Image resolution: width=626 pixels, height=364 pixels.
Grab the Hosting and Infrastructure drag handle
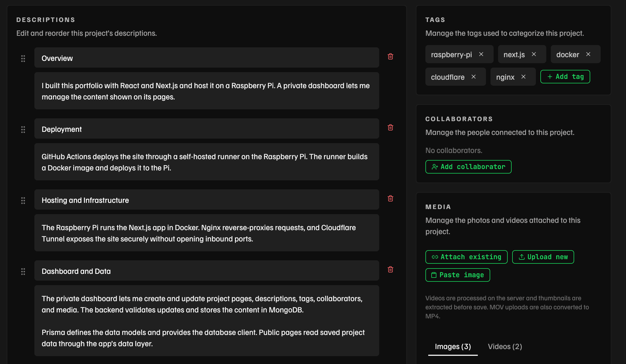click(x=23, y=201)
